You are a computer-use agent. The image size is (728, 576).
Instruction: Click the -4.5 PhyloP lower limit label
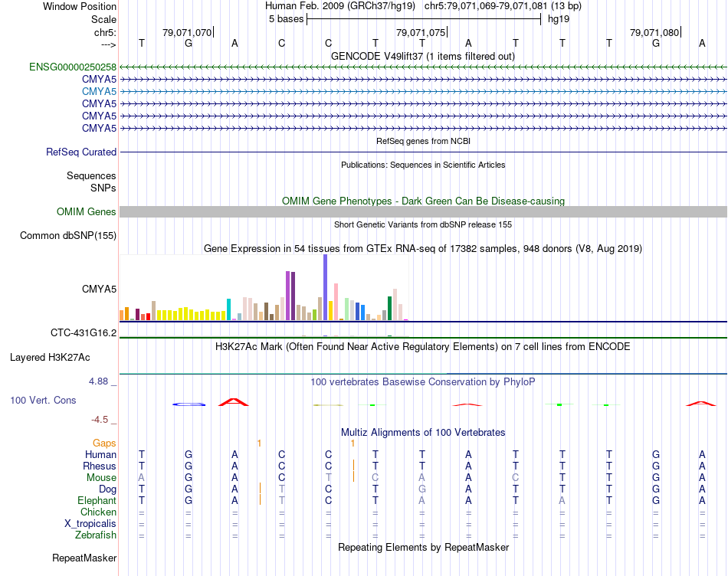pyautogui.click(x=100, y=420)
